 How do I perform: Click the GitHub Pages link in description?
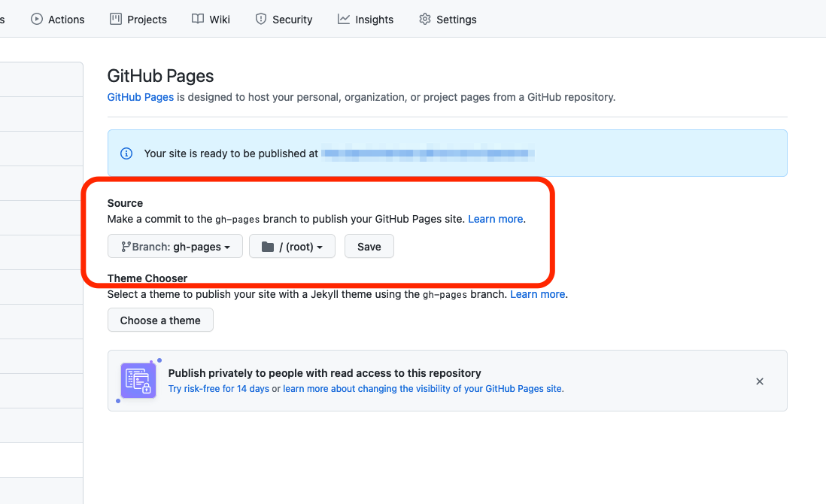141,97
